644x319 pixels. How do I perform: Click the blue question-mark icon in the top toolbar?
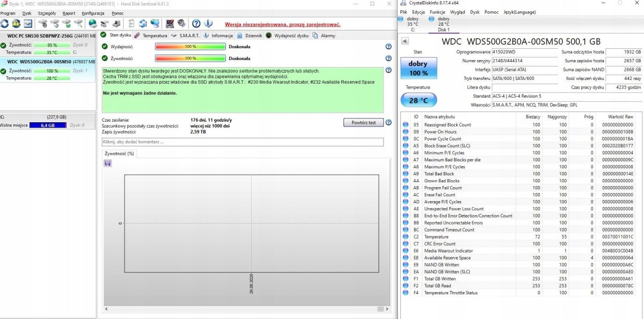click(196, 24)
